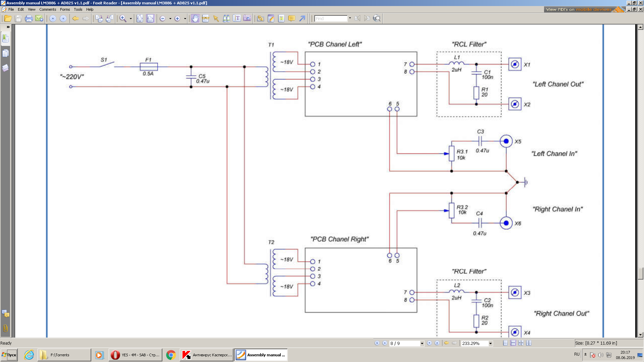Screen dimensions: 644x362
Task: Jump to last page in status bar
Action: pos(437,343)
